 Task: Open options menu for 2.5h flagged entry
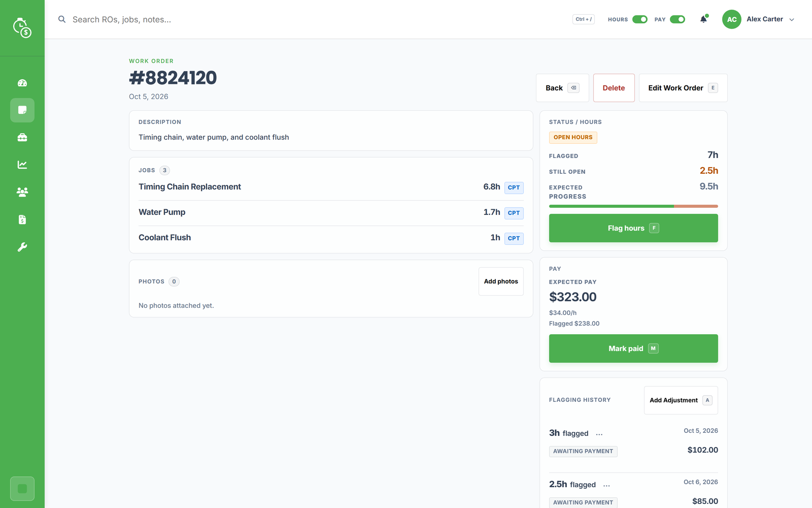point(606,485)
